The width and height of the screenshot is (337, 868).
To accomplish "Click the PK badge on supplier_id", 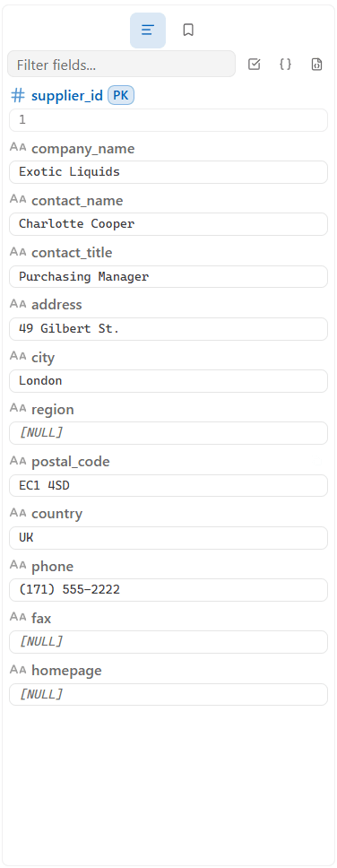I will tap(121, 95).
